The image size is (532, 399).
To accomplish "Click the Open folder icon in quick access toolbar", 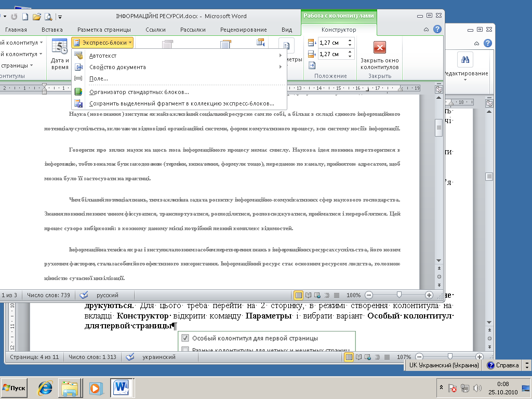I will coord(37,16).
